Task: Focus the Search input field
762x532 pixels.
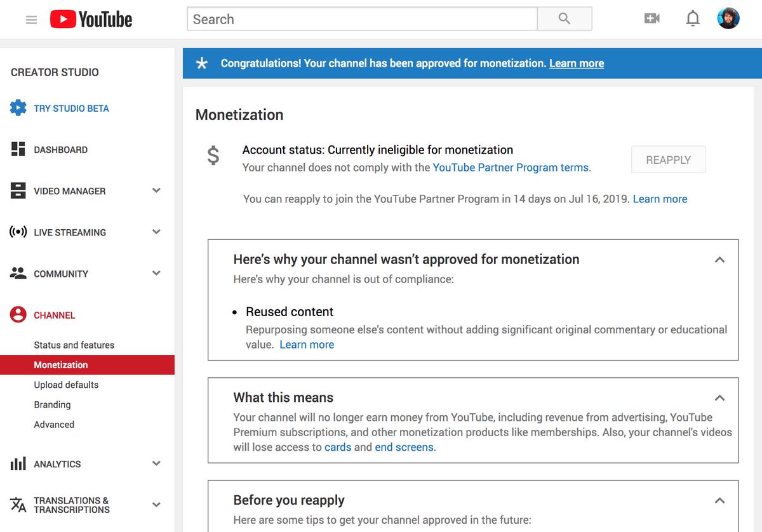Action: point(362,19)
